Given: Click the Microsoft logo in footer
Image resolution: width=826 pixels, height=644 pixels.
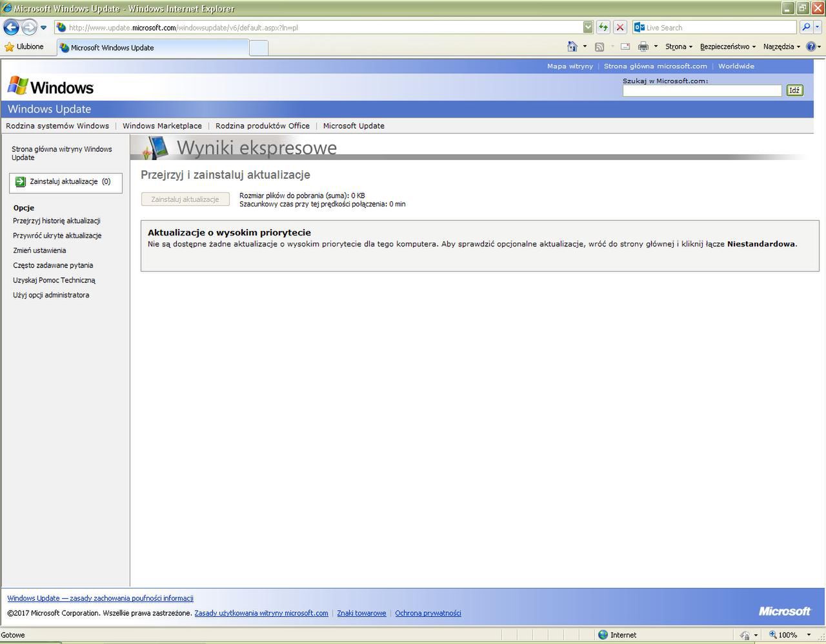Looking at the screenshot, I should 784,611.
